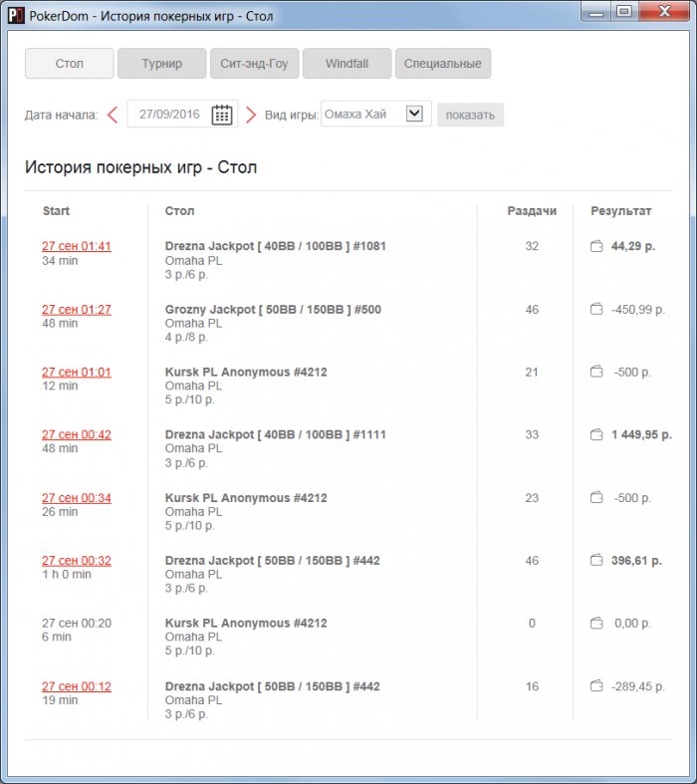The height and width of the screenshot is (784, 697).
Task: Click hands count 32 in first row
Action: [532, 246]
